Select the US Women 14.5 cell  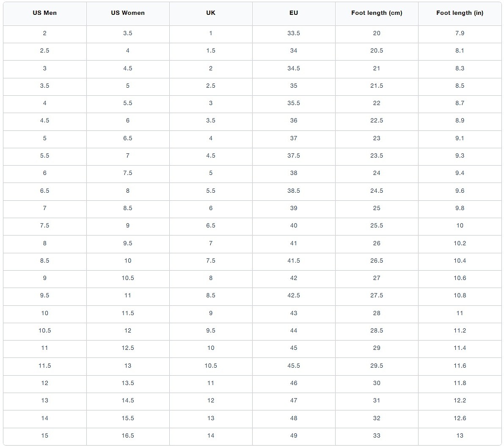click(128, 401)
